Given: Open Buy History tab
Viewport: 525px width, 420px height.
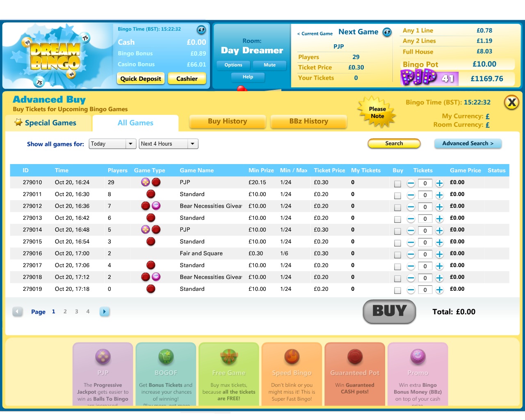Looking at the screenshot, I should pyautogui.click(x=227, y=121).
